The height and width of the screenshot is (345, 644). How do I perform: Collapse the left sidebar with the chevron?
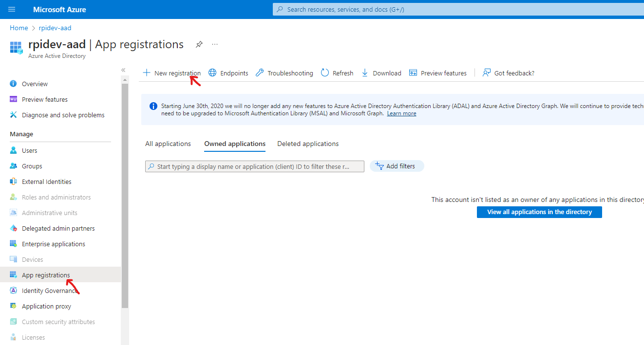[123, 70]
